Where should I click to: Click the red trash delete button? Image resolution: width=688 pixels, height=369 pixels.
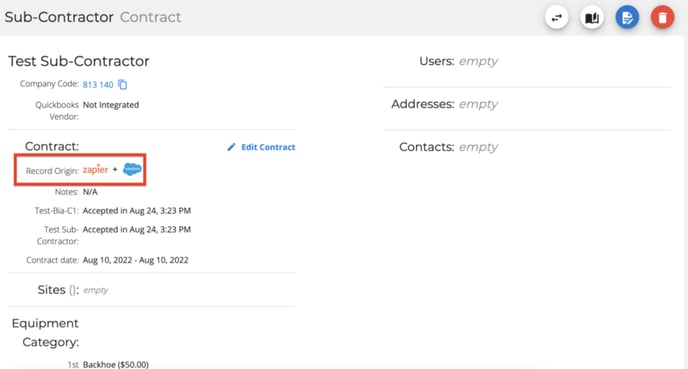[663, 18]
